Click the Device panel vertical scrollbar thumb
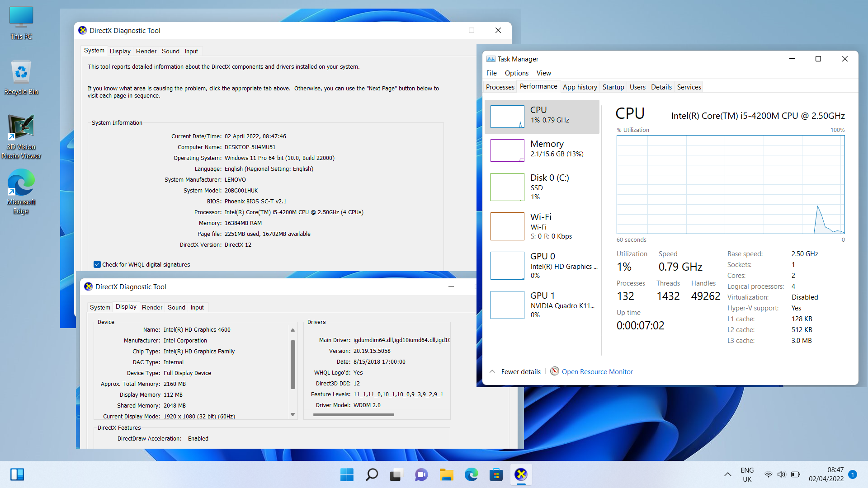The height and width of the screenshot is (488, 868). [292, 365]
